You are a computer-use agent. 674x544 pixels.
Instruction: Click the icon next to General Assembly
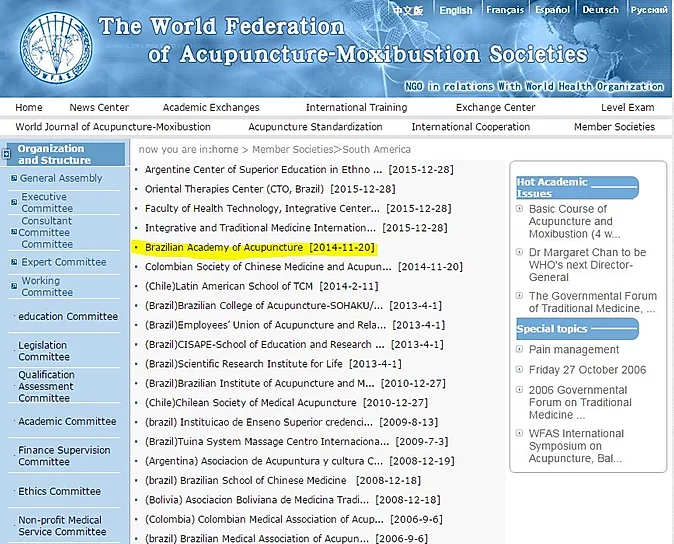pos(14,178)
